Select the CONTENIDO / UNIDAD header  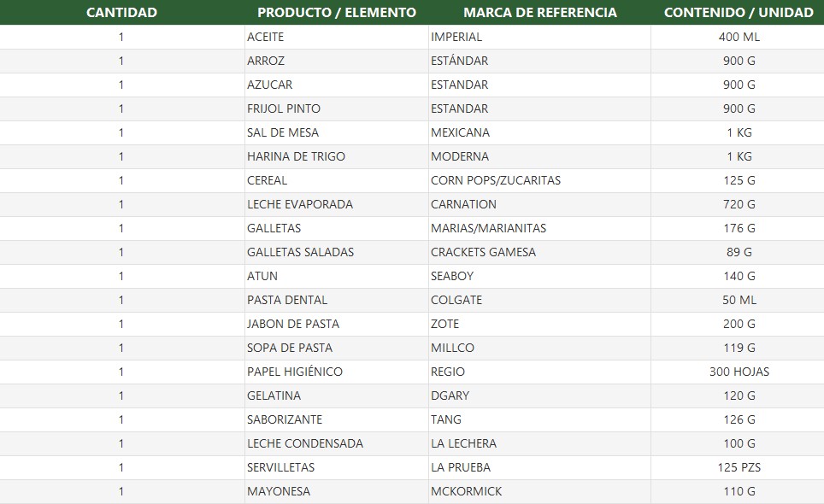coord(739,12)
